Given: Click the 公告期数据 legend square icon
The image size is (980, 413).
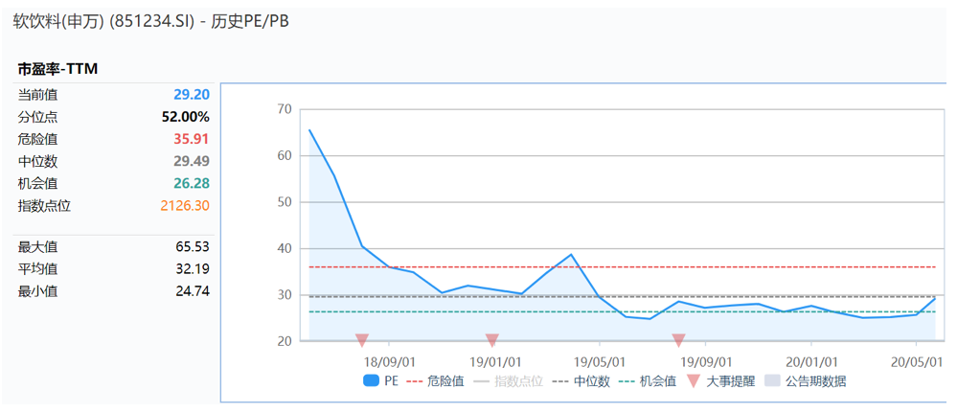Looking at the screenshot, I should [x=773, y=380].
